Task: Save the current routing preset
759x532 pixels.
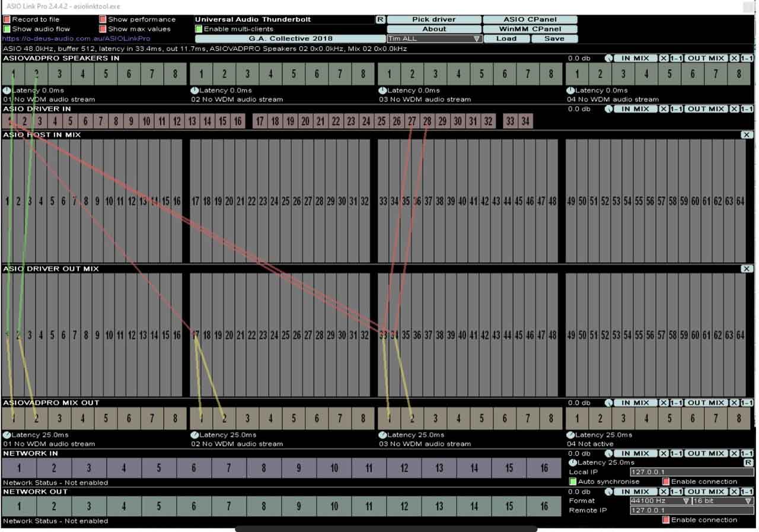Action: [554, 39]
